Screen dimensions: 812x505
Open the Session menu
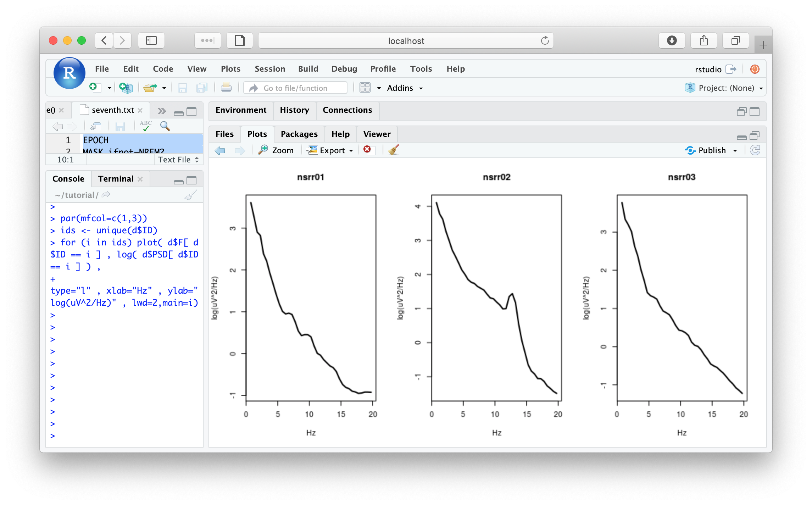pyautogui.click(x=269, y=69)
